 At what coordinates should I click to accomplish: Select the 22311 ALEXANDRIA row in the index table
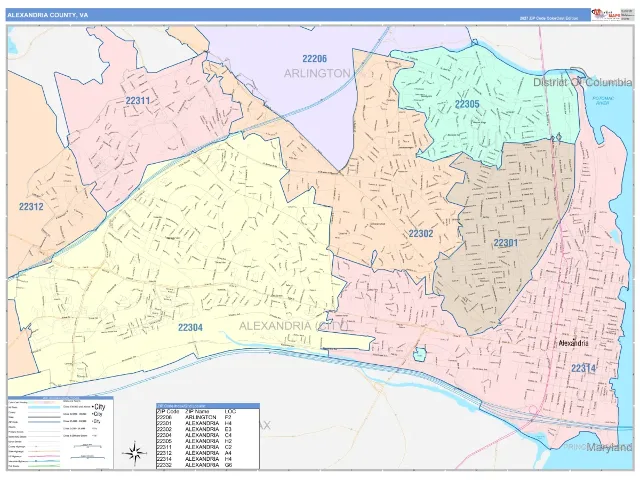(x=208, y=447)
